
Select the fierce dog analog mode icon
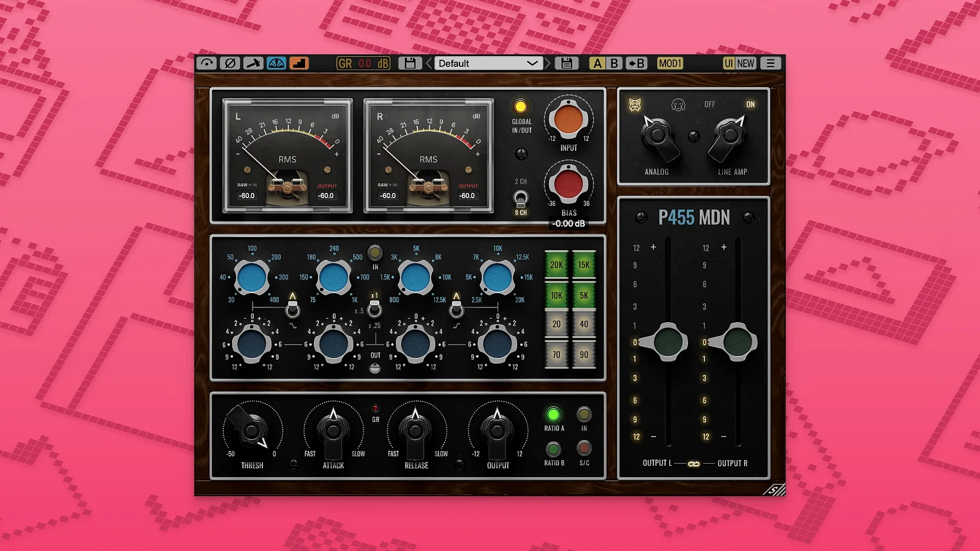point(635,105)
